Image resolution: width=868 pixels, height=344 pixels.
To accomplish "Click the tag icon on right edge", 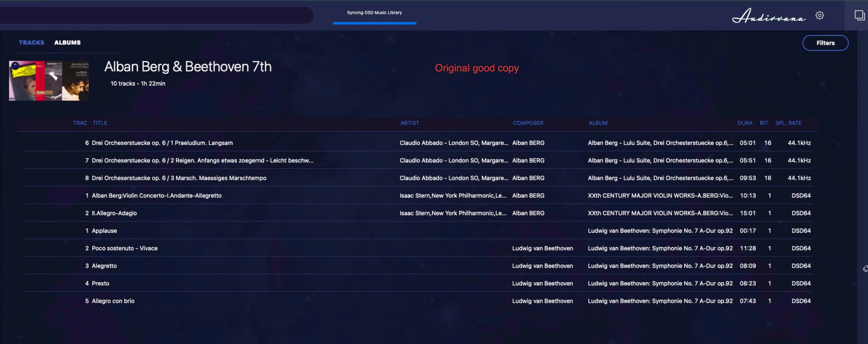I will tap(865, 269).
